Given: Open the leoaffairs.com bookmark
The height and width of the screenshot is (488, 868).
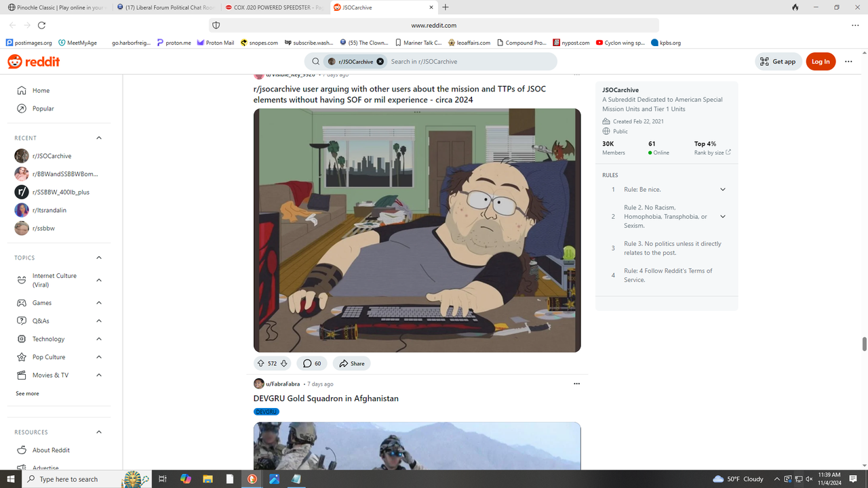Looking at the screenshot, I should click(469, 43).
